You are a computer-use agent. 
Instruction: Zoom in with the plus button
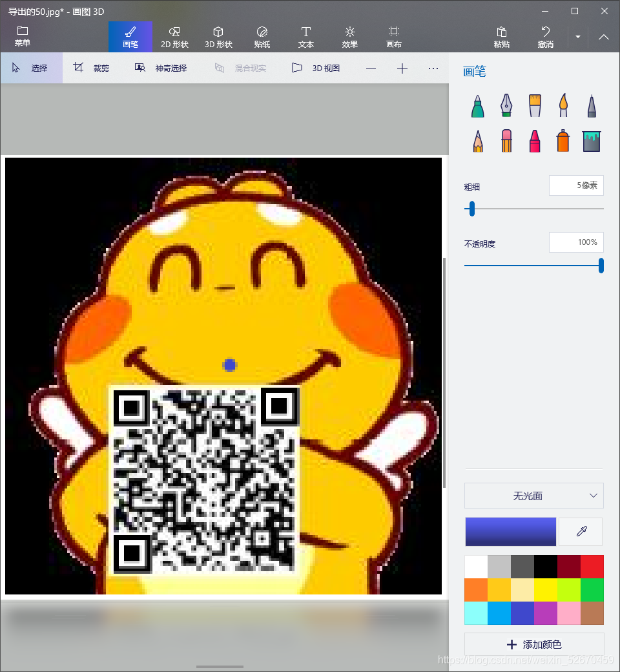pos(402,68)
